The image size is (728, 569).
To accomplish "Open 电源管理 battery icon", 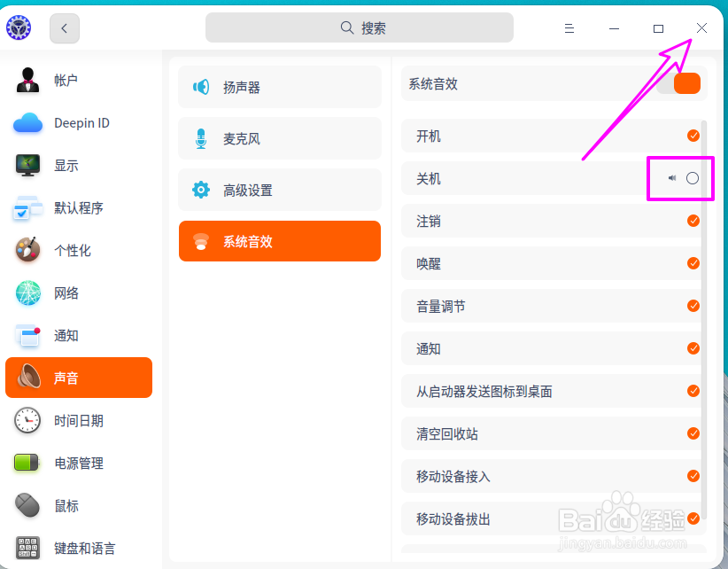I will [27, 463].
